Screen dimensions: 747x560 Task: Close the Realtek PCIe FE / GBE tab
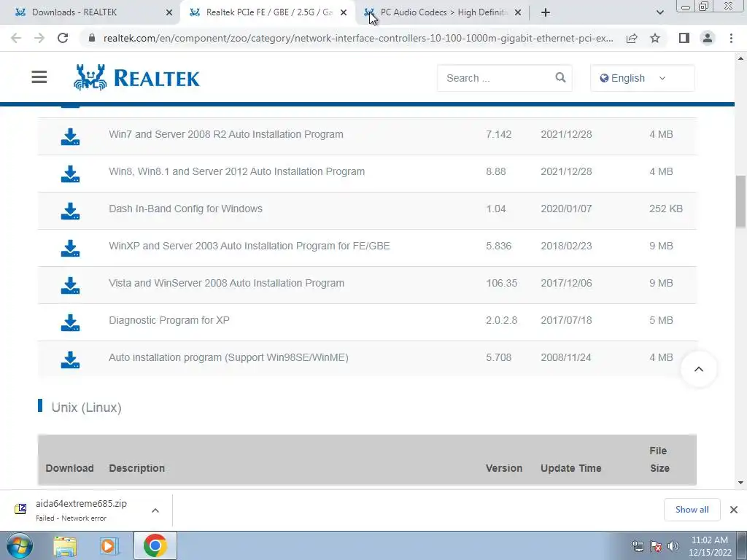click(x=344, y=12)
